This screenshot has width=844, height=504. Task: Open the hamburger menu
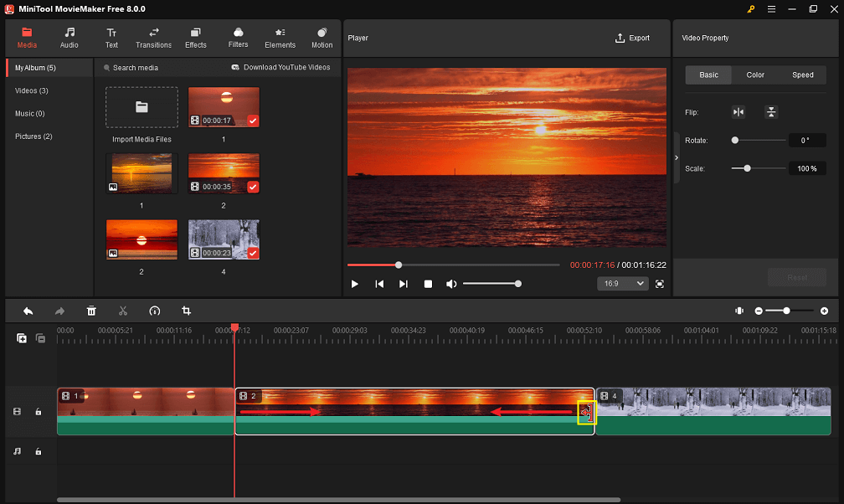(771, 9)
